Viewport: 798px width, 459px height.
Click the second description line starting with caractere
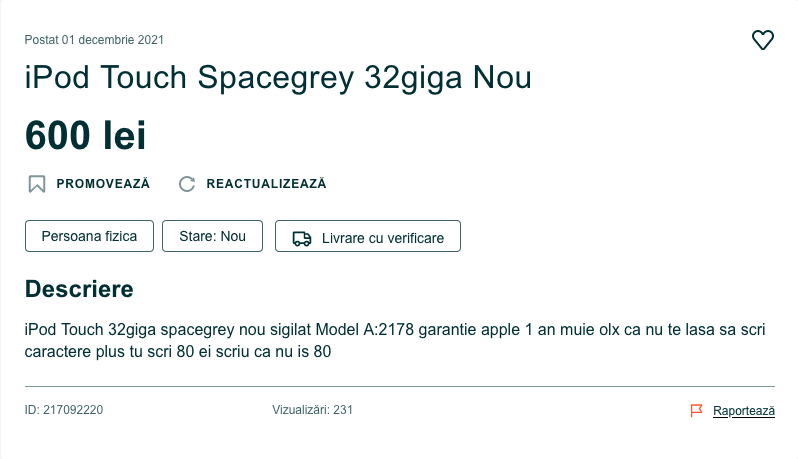(178, 352)
